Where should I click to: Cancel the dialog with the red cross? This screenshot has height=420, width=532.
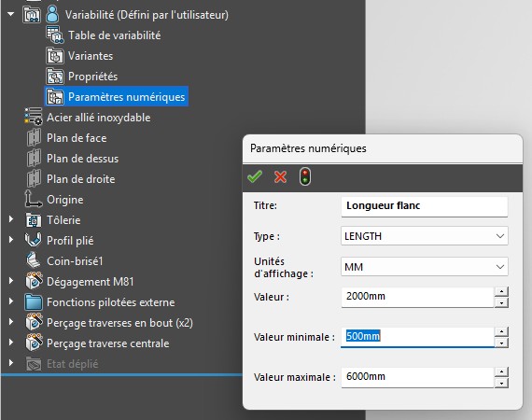(280, 176)
